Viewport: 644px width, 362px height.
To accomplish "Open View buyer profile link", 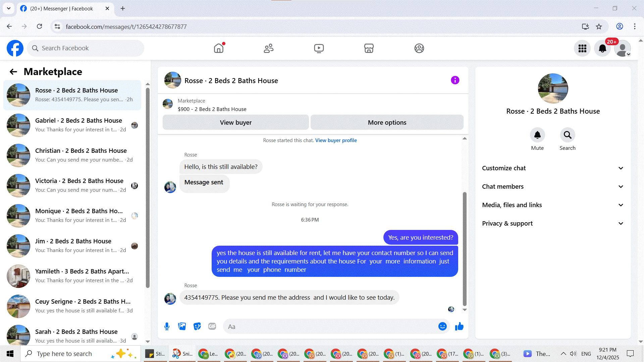I will 336,140.
